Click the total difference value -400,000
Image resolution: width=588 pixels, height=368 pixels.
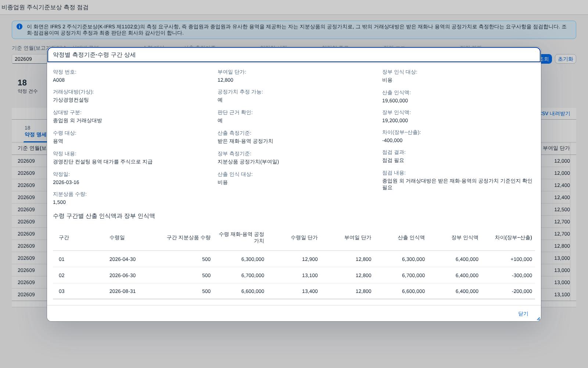click(x=392, y=141)
